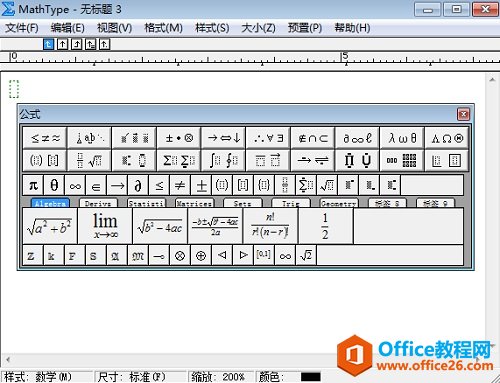Open the miscellaneous symbols palette (∂ ∞ ℓ)

[x=357, y=138]
